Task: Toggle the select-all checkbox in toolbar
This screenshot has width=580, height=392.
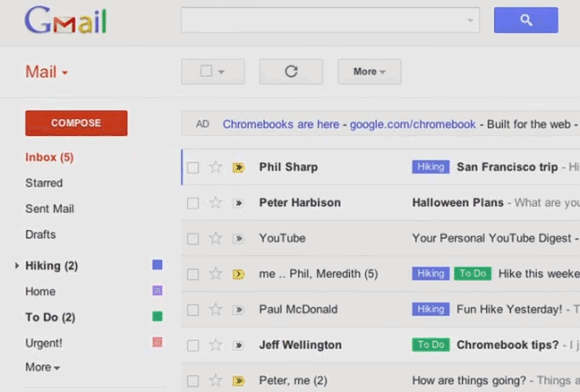Action: (x=206, y=71)
